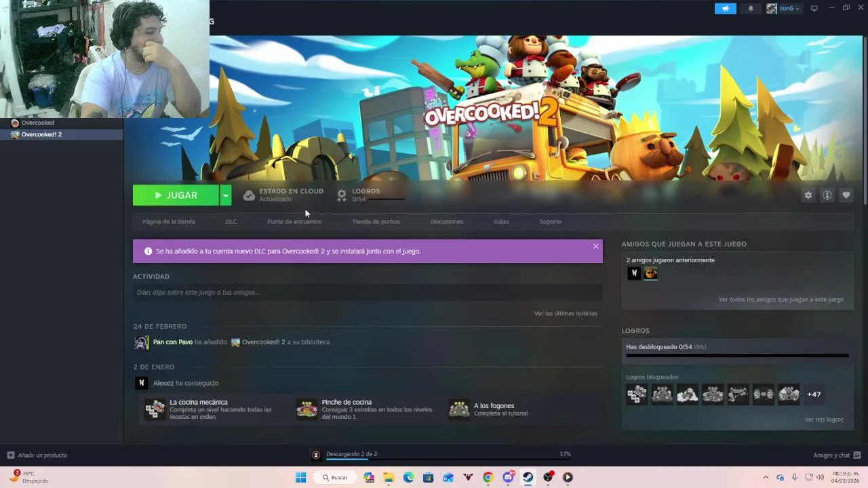Open notifications bell icon
The width and height of the screenshot is (868, 488).
coord(751,9)
